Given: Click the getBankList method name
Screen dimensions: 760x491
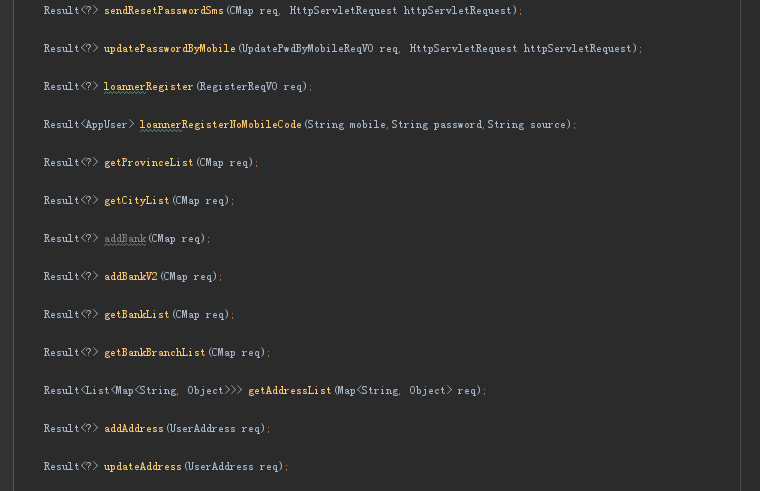Looking at the screenshot, I should coord(137,315).
